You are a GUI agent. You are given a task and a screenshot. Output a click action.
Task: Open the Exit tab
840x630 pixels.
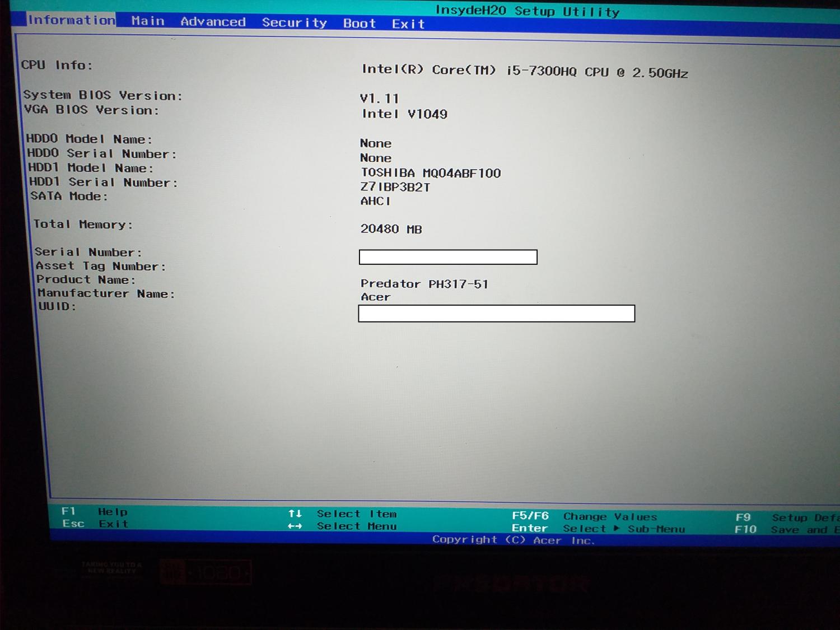click(x=408, y=24)
